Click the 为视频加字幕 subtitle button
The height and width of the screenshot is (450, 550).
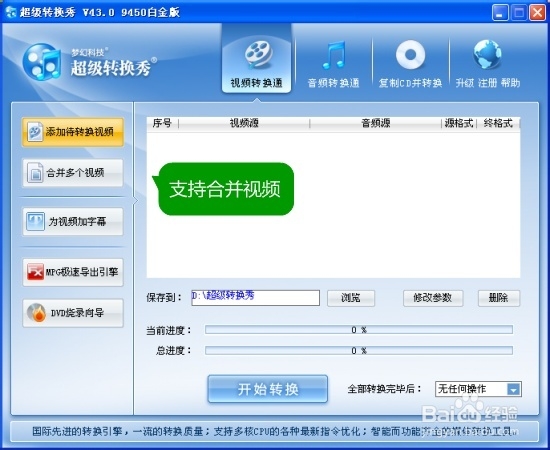point(73,222)
